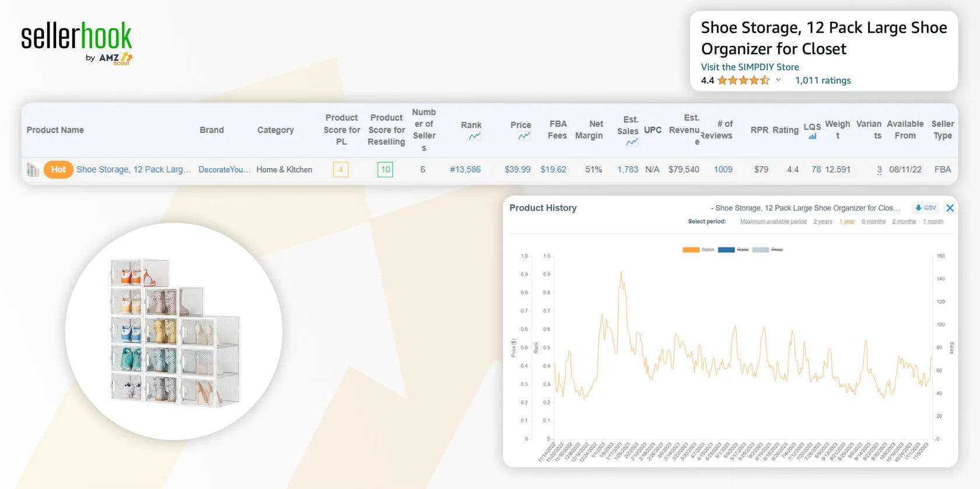This screenshot has width=980, height=489.
Task: Click the $79,540 estimated revenue value
Action: pyautogui.click(x=684, y=170)
